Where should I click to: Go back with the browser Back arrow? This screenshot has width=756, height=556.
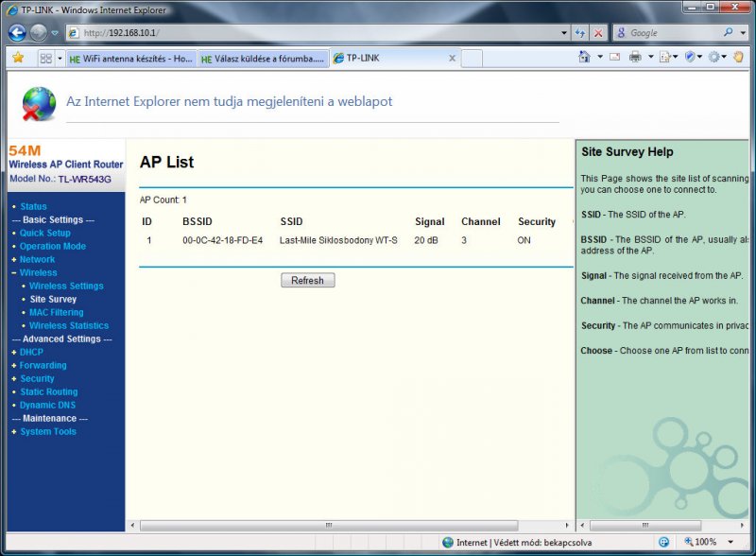pos(17,33)
